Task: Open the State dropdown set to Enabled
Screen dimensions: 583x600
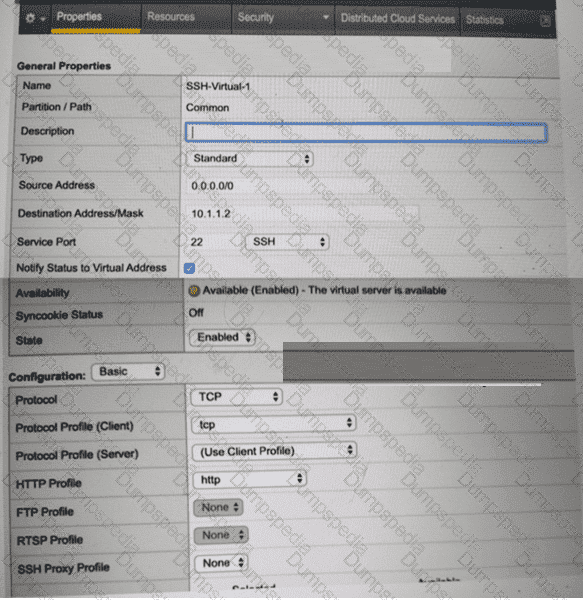Action: click(222, 338)
